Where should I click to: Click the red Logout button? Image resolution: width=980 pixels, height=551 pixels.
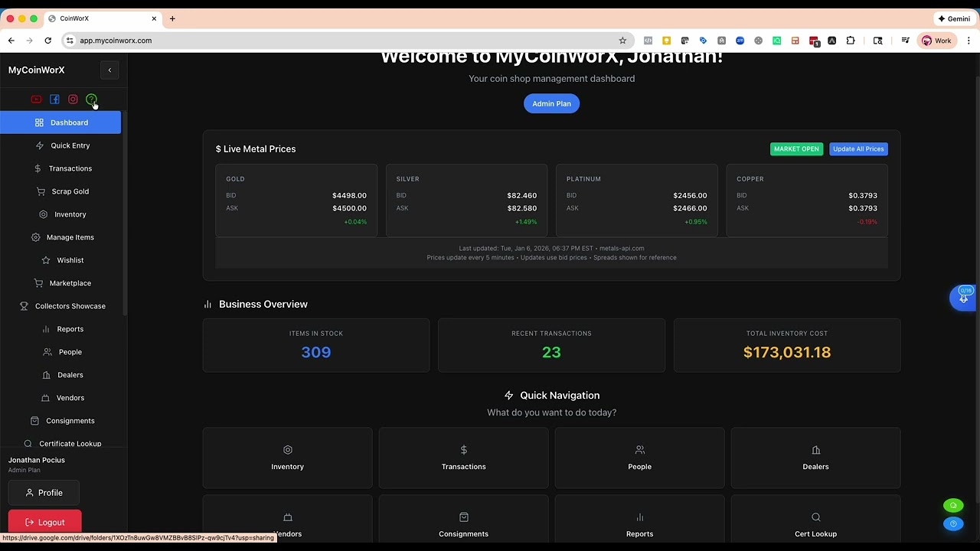pyautogui.click(x=44, y=522)
